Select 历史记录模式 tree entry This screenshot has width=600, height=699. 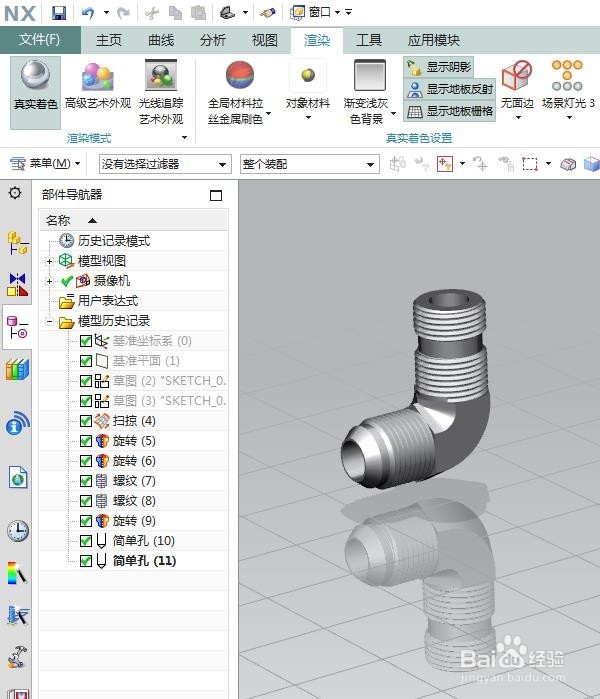pyautogui.click(x=114, y=241)
